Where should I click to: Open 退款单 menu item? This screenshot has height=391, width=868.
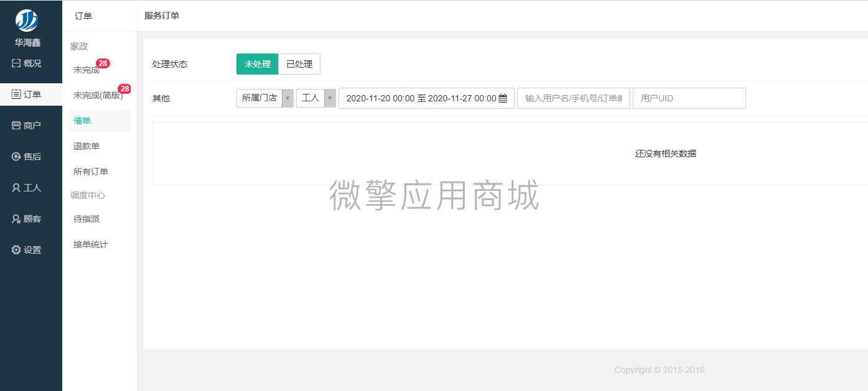tap(86, 146)
